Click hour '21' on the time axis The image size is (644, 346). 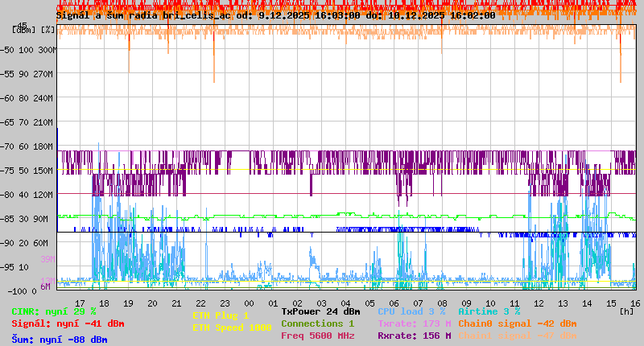[176, 303]
